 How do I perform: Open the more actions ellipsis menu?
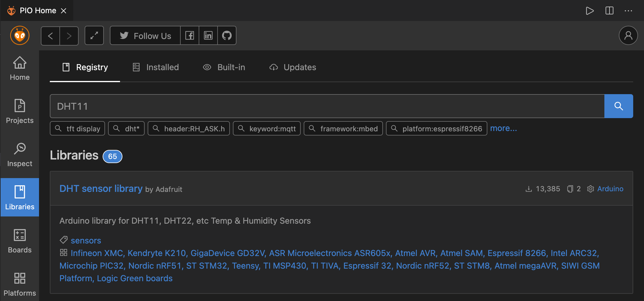click(628, 11)
